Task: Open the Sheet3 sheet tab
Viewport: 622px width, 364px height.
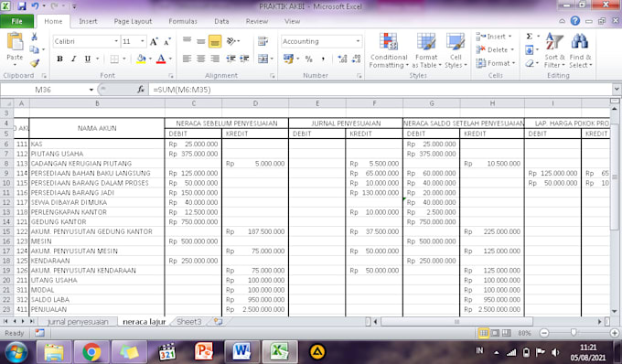Action: [188, 322]
